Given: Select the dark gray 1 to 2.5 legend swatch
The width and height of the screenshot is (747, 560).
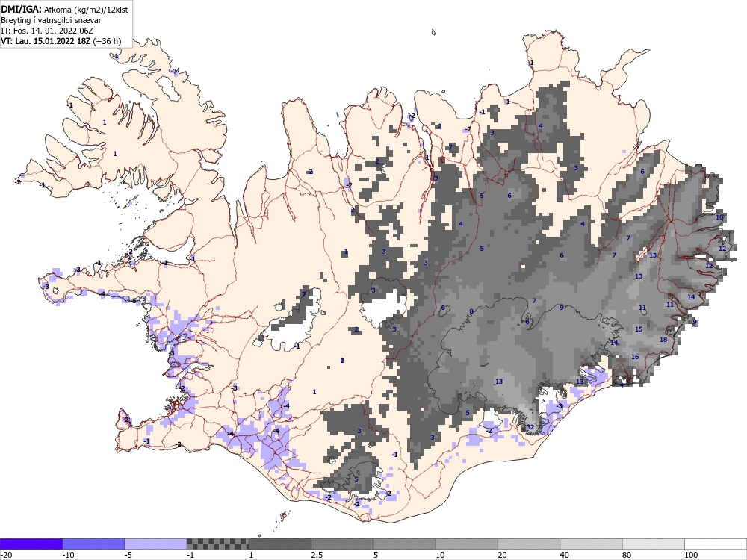Looking at the screenshot, I should tap(280, 544).
